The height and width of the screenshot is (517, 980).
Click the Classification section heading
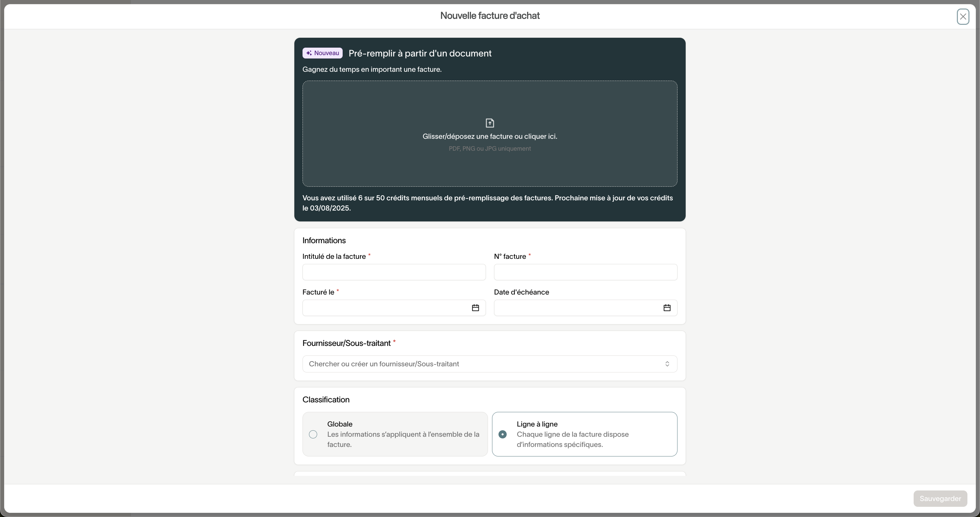click(326, 400)
